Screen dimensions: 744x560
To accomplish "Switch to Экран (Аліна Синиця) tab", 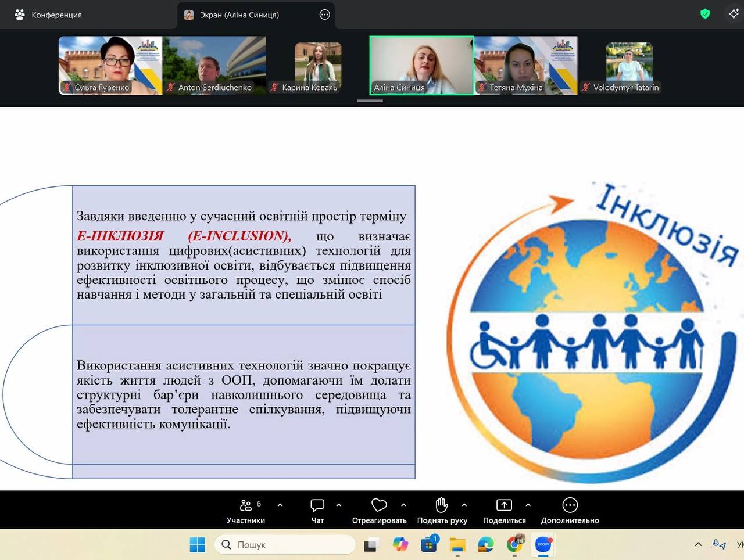I will [x=239, y=15].
